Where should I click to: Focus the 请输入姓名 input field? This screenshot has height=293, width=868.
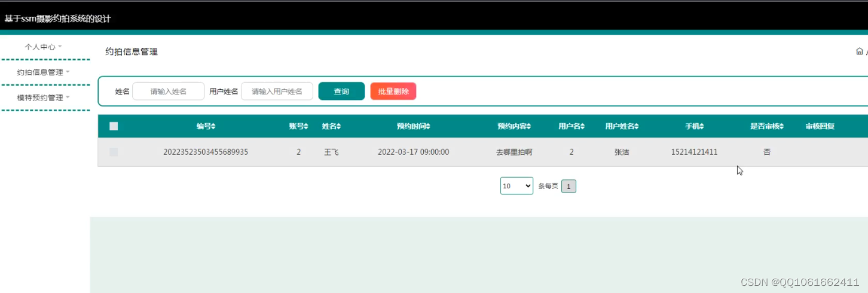(x=169, y=91)
